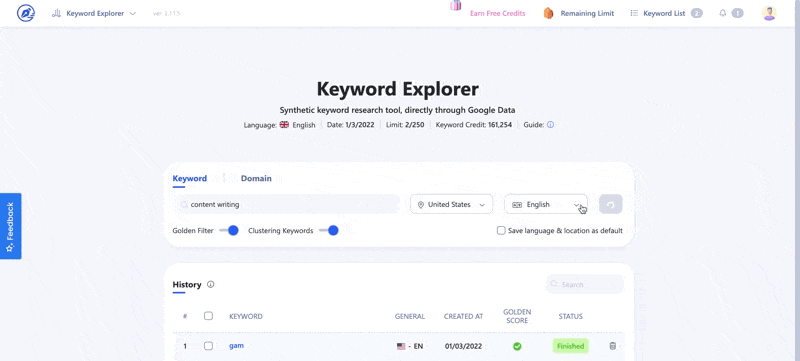This screenshot has height=361, width=800.
Task: Check the select-all checkbox in History header
Action: click(208, 316)
